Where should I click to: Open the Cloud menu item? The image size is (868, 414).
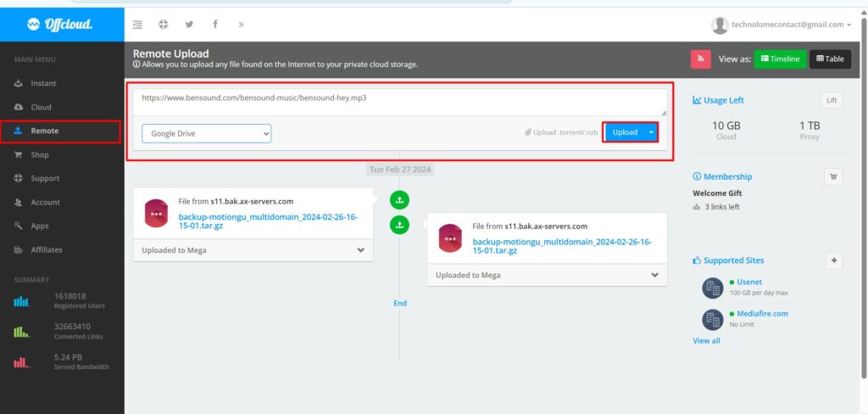coord(41,107)
